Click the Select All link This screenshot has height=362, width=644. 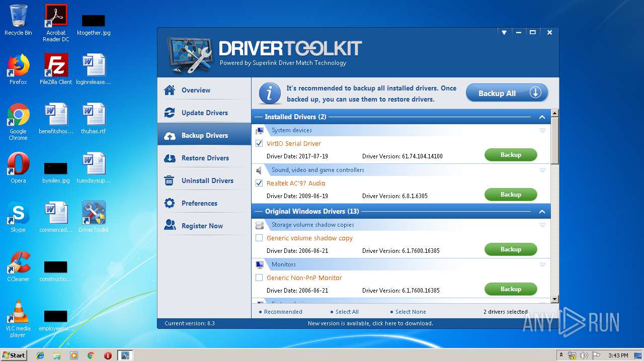347,312
